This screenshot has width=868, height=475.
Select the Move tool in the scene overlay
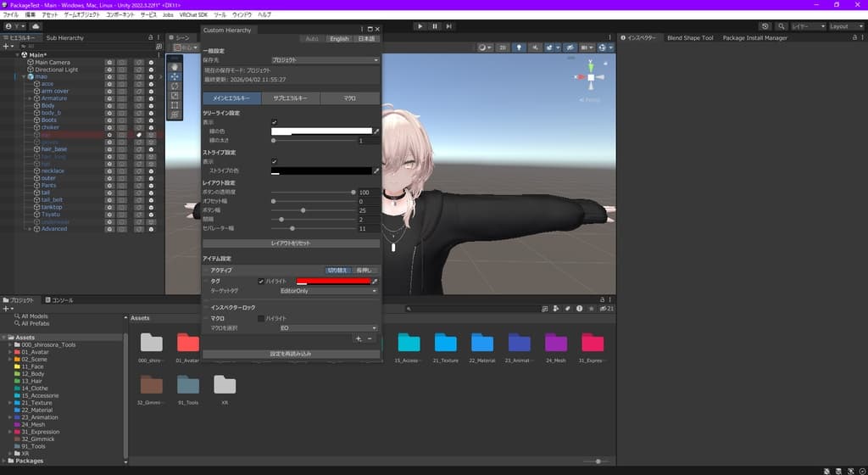(175, 76)
